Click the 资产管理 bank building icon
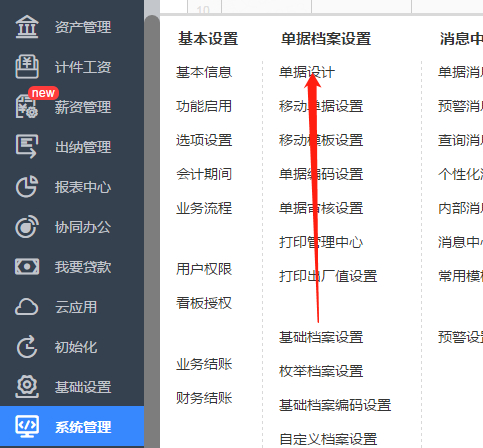Screen dimensions: 483x448 27,27
